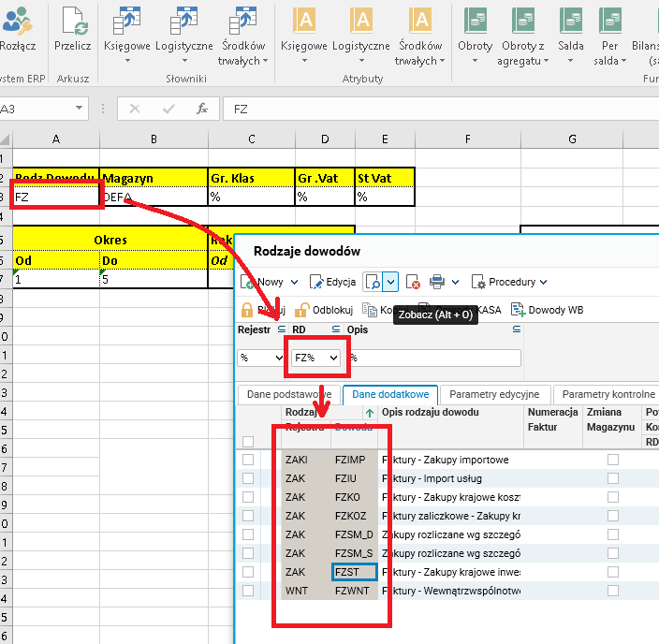
Task: Click the Obroty function icon
Action: point(476,21)
